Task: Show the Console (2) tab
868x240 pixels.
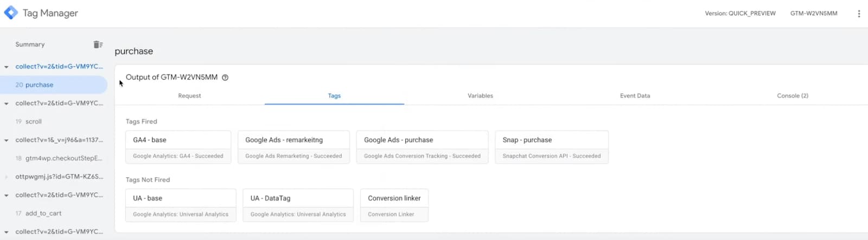Action: (793, 96)
